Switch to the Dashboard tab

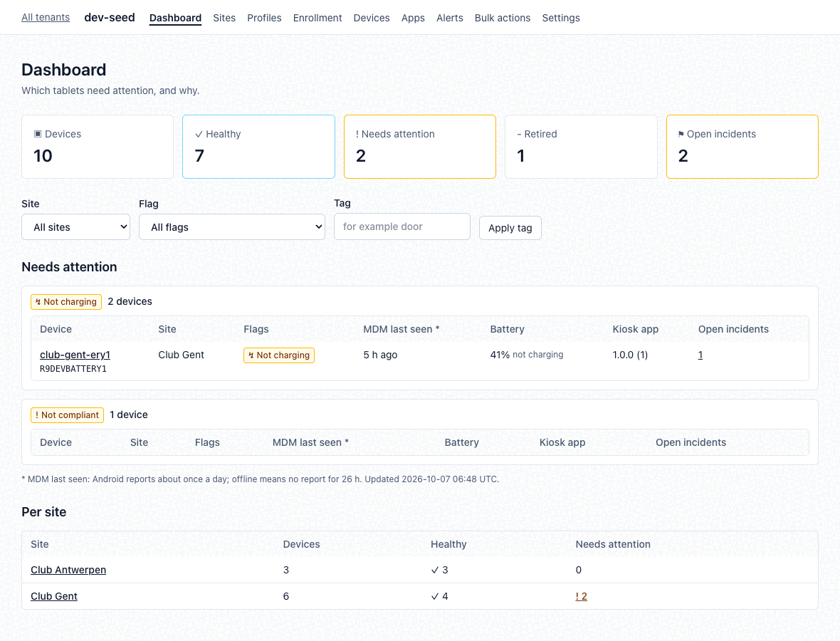tap(175, 18)
